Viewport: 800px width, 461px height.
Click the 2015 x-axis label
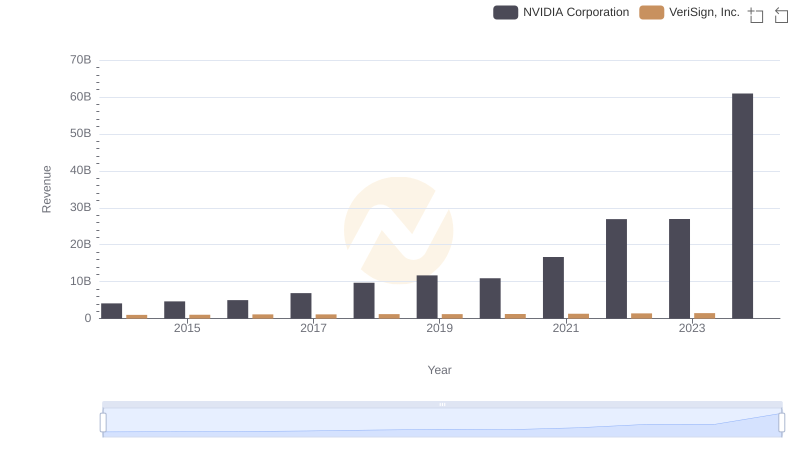click(187, 328)
